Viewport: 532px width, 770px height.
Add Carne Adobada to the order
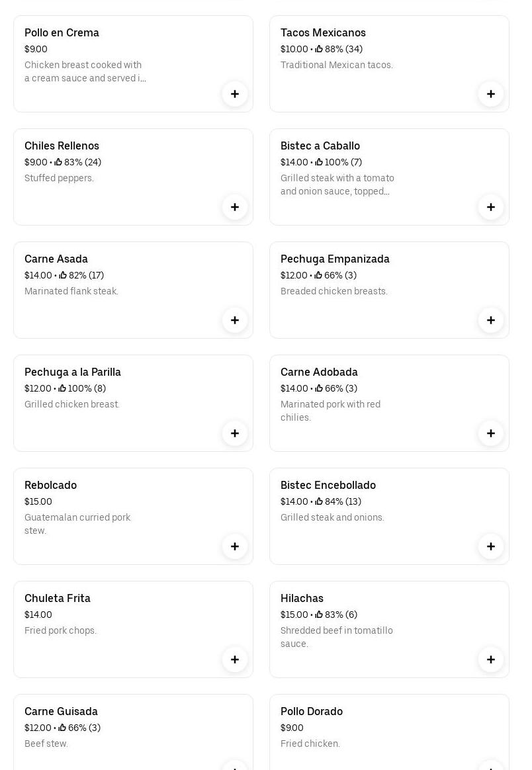[491, 433]
